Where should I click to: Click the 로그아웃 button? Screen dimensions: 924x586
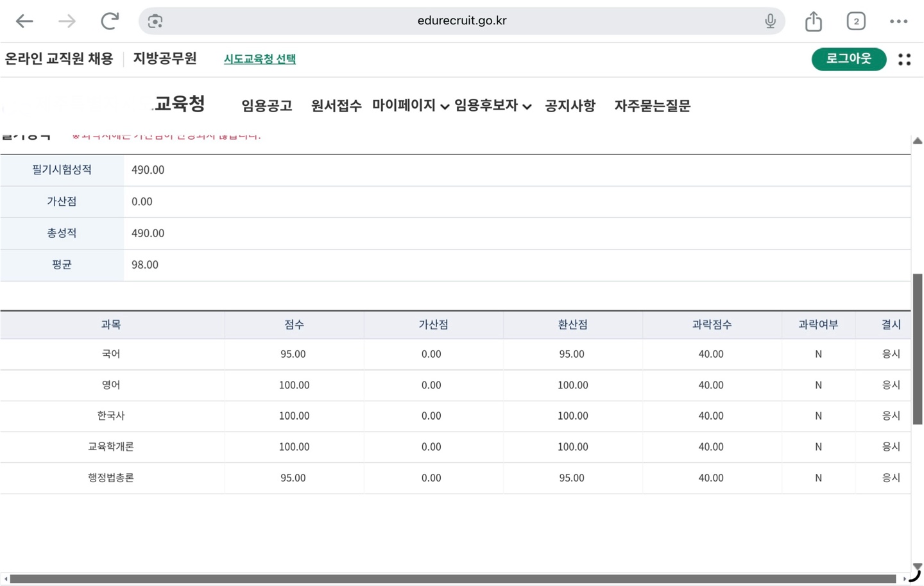tap(849, 59)
